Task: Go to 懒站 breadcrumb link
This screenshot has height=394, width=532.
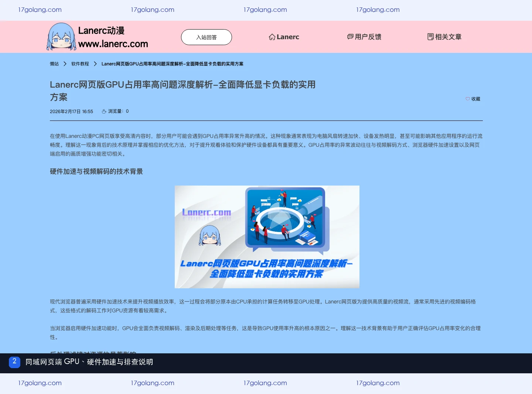Action: 54,64
